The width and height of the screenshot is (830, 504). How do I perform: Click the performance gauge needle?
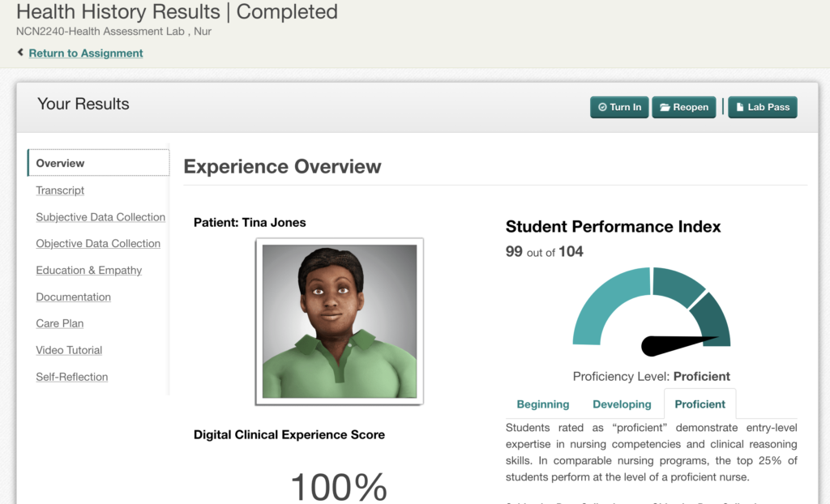pos(673,344)
